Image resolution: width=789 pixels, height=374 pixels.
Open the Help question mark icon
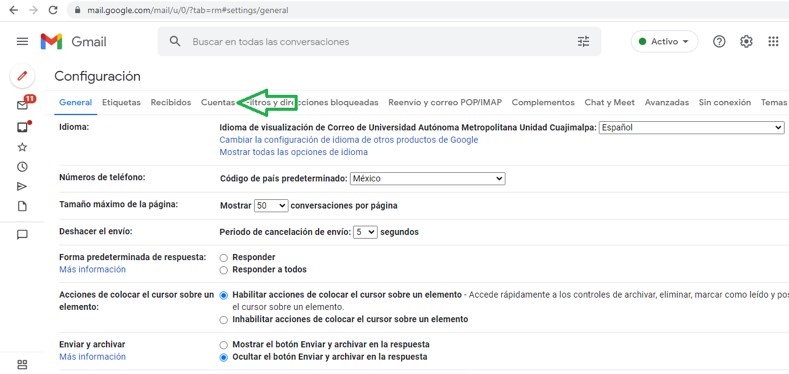[x=719, y=42]
